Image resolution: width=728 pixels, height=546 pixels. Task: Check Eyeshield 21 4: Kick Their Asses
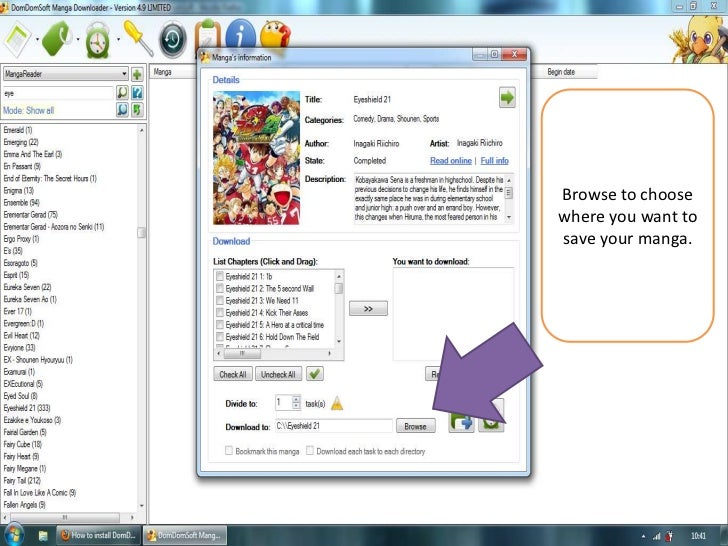tap(220, 312)
